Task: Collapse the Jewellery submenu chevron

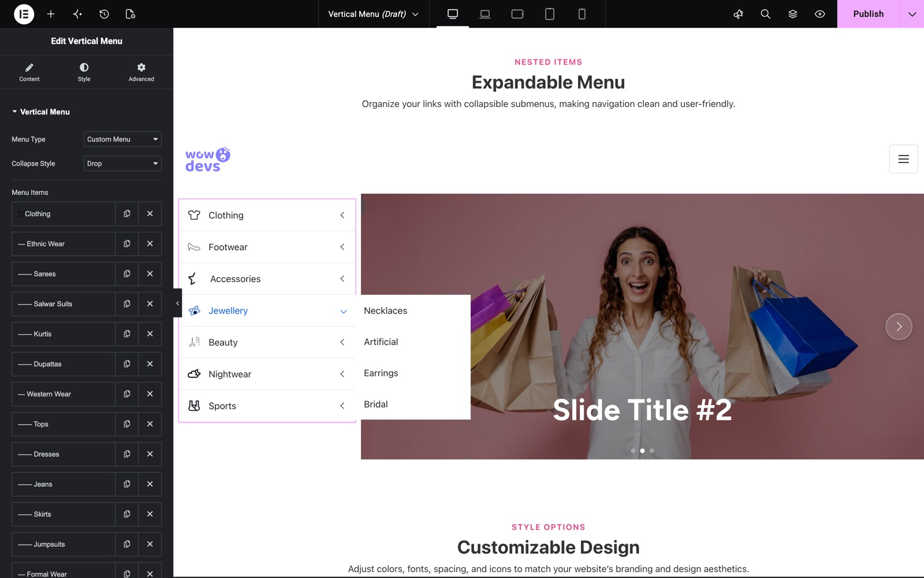Action: pyautogui.click(x=344, y=311)
